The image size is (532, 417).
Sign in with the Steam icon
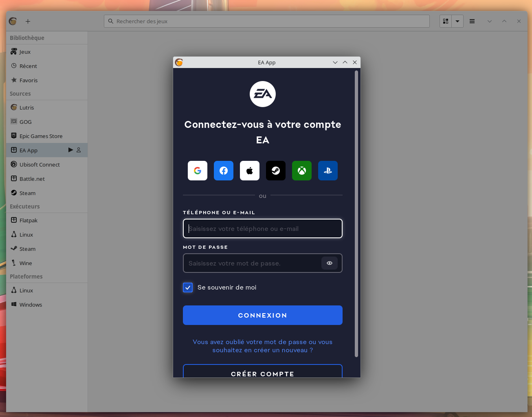coord(276,171)
